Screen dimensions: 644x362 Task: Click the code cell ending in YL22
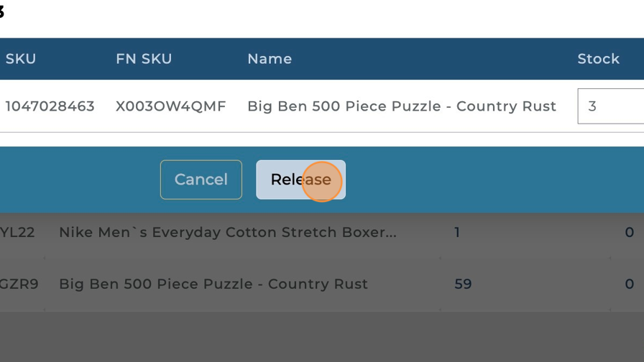(17, 233)
